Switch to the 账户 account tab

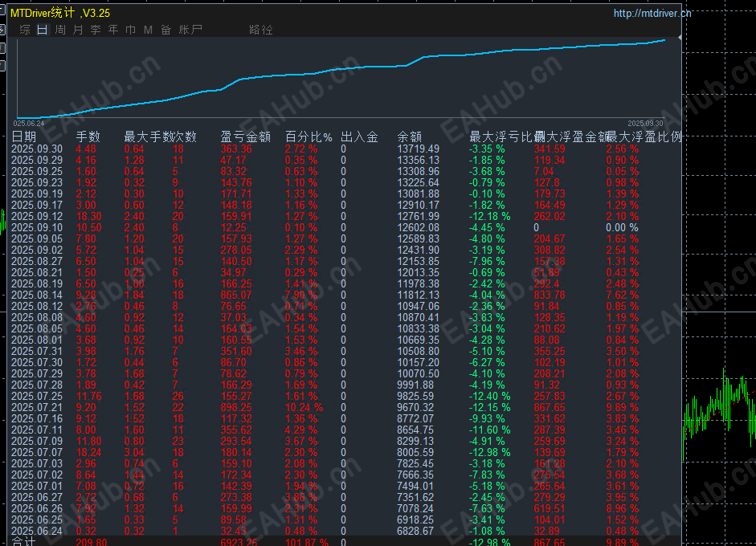click(190, 30)
